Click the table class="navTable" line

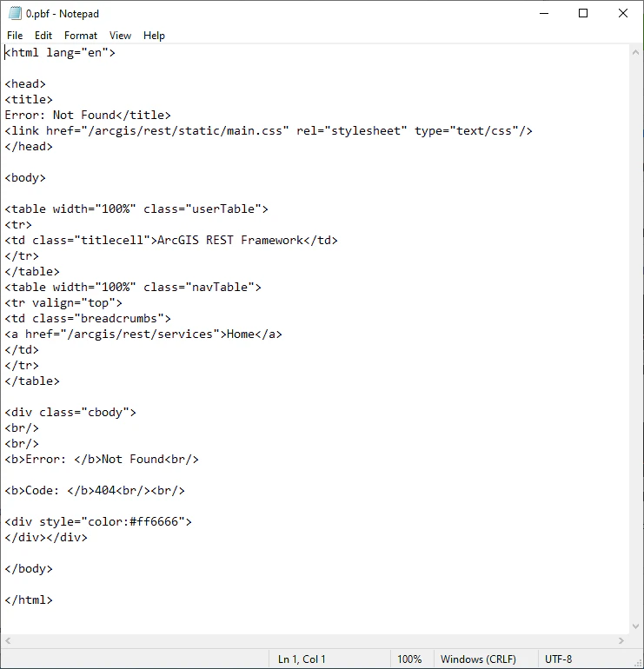pyautogui.click(x=133, y=287)
